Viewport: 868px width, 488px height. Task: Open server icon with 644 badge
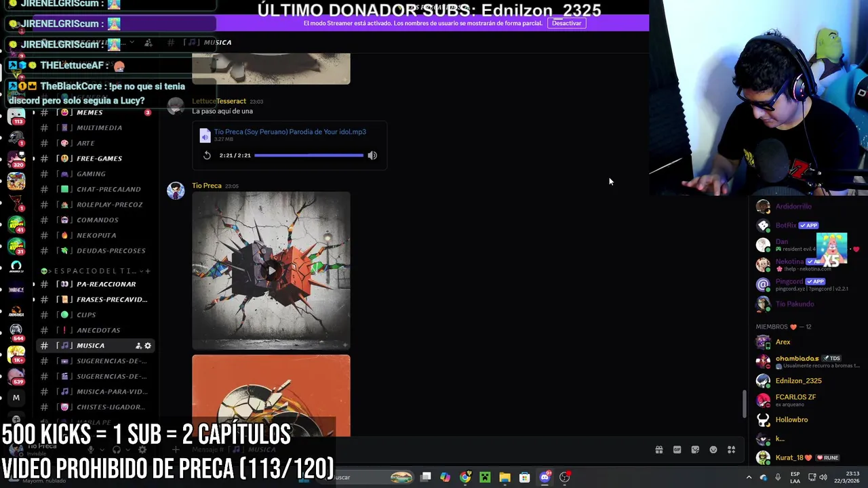pos(16,332)
